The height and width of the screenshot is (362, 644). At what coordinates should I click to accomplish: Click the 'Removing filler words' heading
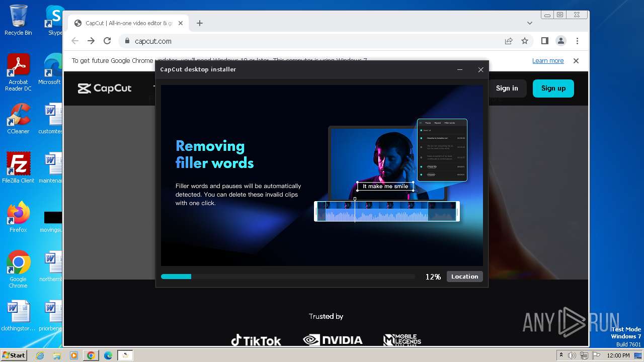coord(214,154)
